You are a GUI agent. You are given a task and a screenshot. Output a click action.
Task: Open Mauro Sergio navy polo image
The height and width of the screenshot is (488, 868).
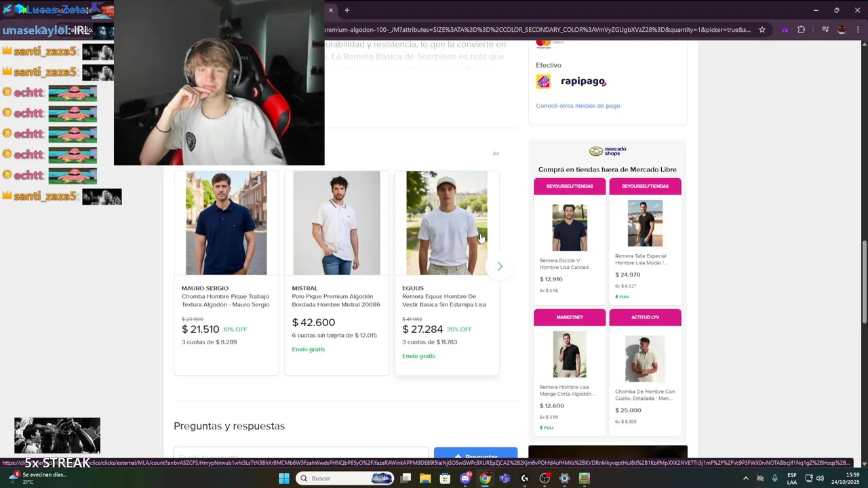tap(226, 223)
